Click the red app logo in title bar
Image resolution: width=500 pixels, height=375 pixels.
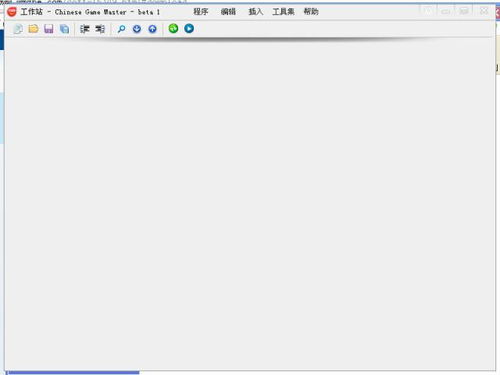pyautogui.click(x=12, y=12)
